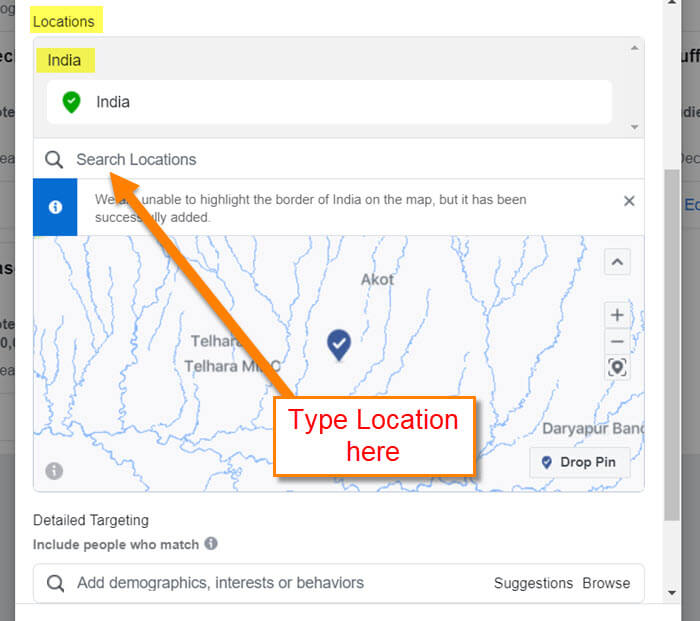Click the info icon beside Include people who match
The image size is (700, 621).
pyautogui.click(x=211, y=544)
